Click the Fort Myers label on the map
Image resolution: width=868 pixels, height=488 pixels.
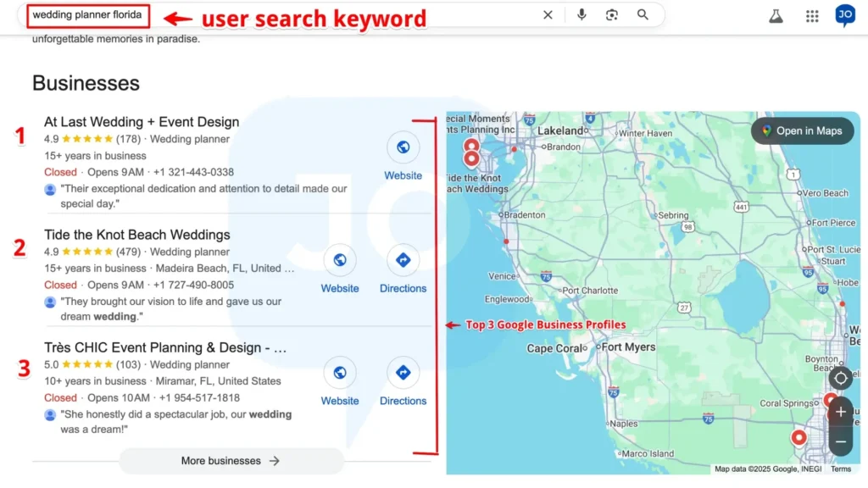coord(628,347)
